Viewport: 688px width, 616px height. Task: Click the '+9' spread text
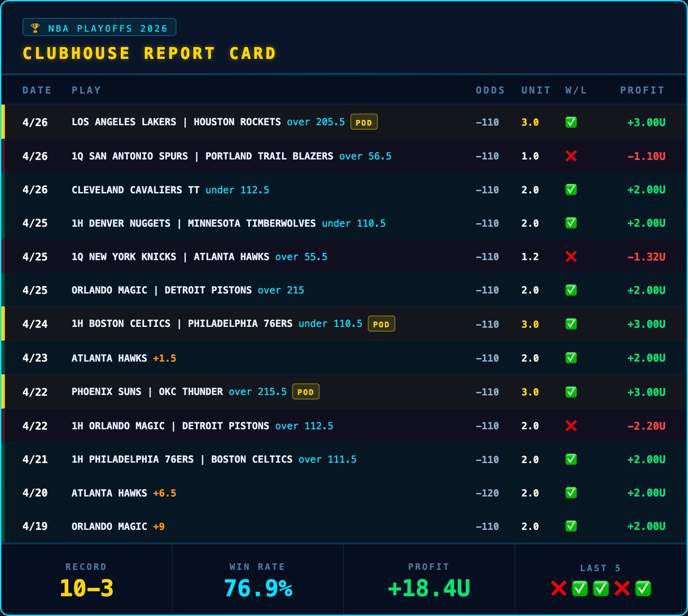point(159,527)
